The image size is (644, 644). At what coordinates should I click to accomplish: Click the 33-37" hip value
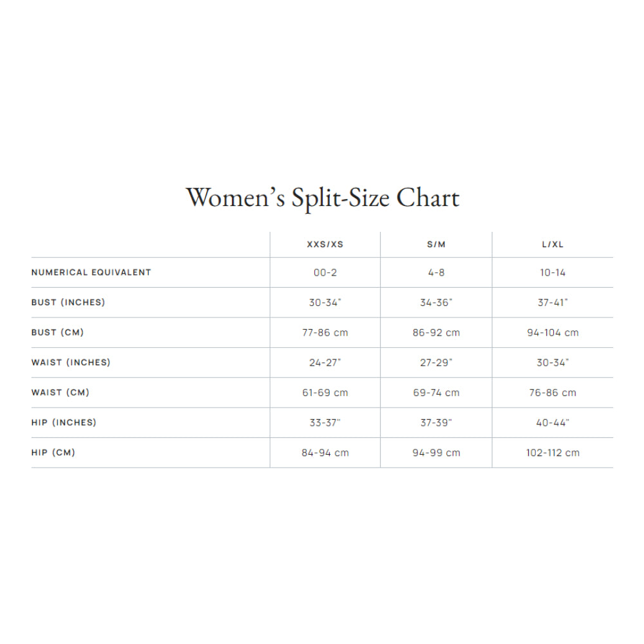tap(325, 422)
